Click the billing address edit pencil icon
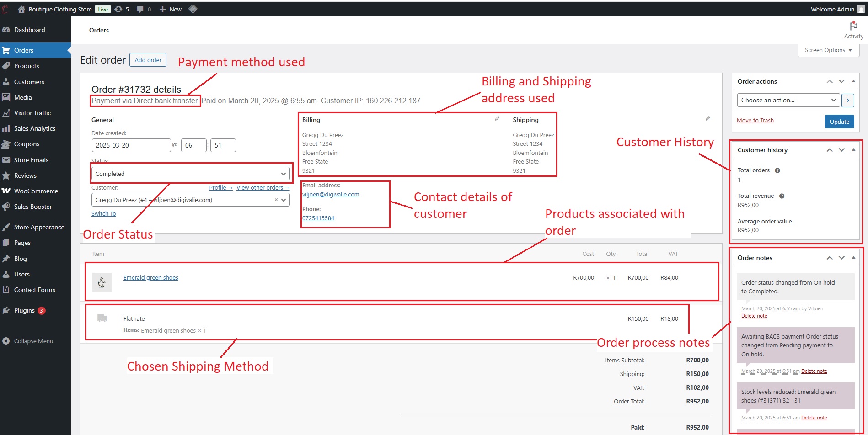This screenshot has width=868, height=435. pyautogui.click(x=497, y=119)
